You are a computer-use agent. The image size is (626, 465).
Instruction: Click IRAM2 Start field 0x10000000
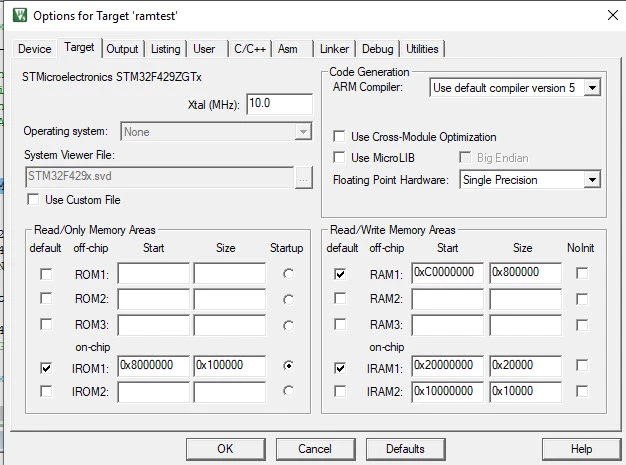point(448,392)
